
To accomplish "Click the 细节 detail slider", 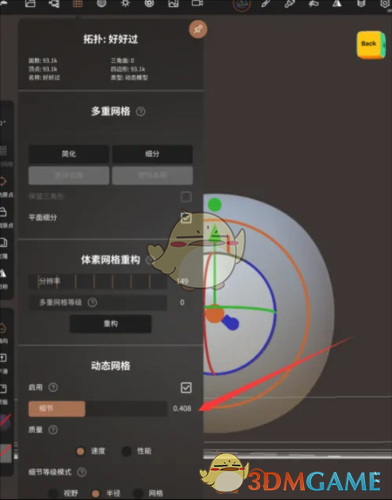I will 98,409.
